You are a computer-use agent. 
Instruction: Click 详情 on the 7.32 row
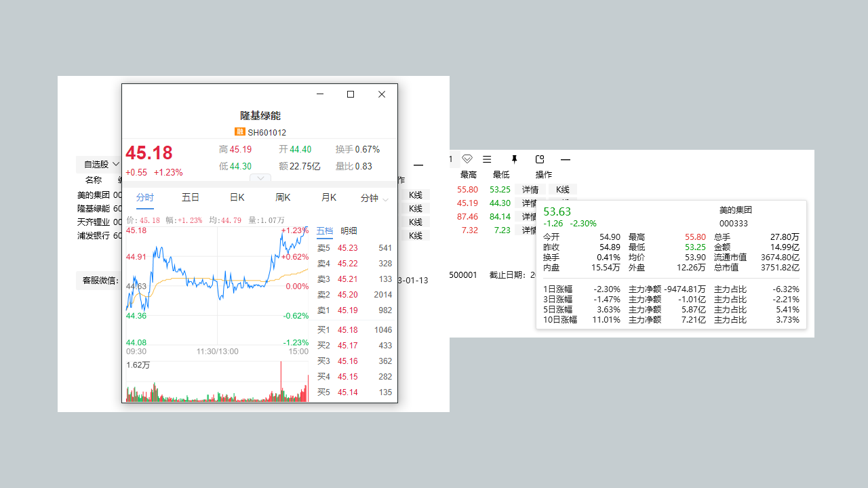[530, 230]
